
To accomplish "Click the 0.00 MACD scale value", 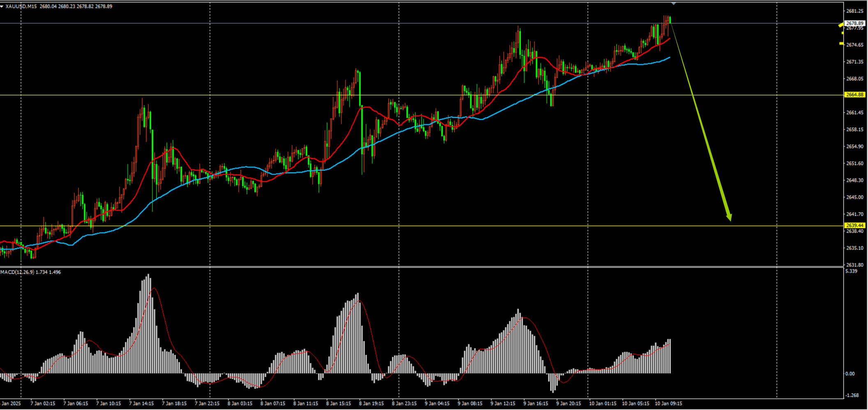I will click(850, 374).
